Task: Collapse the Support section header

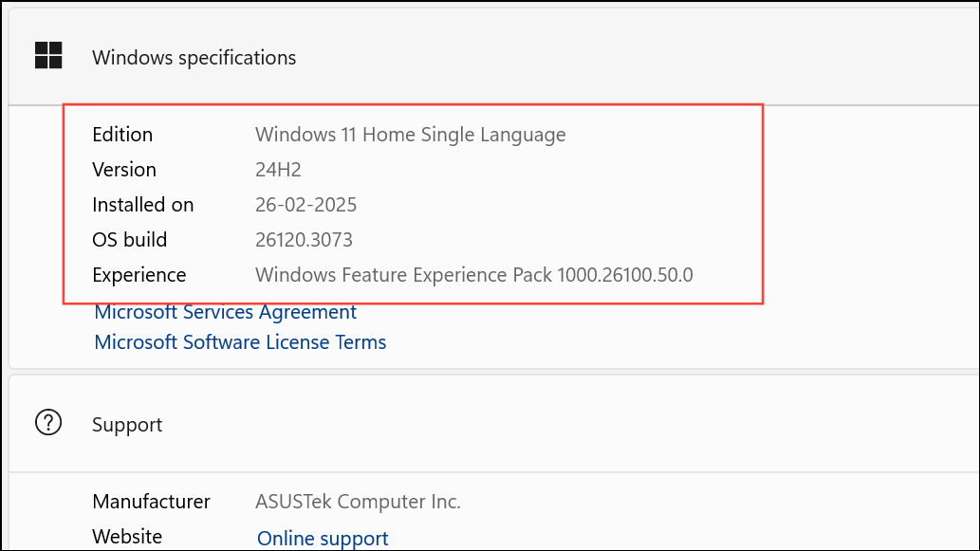Action: click(493, 424)
